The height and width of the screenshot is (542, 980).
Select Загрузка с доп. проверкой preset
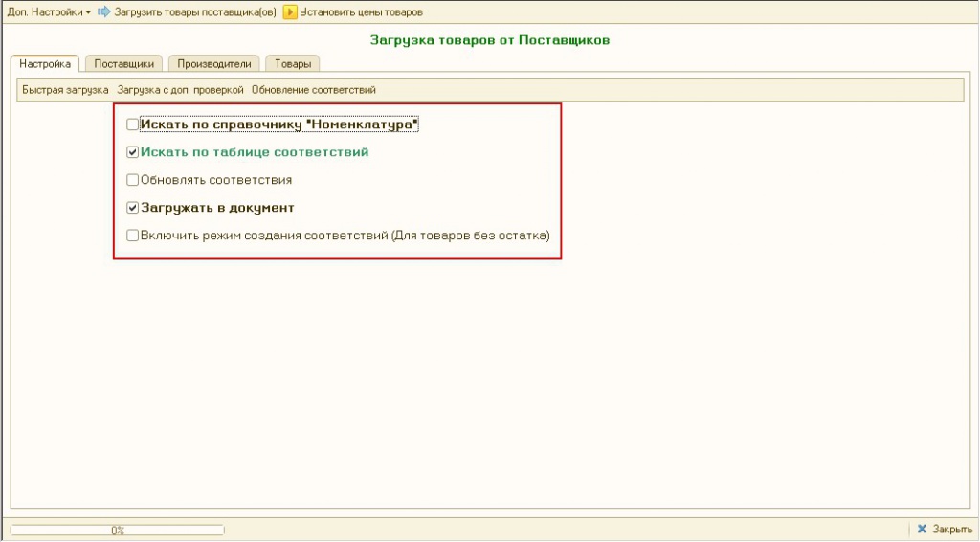[180, 90]
